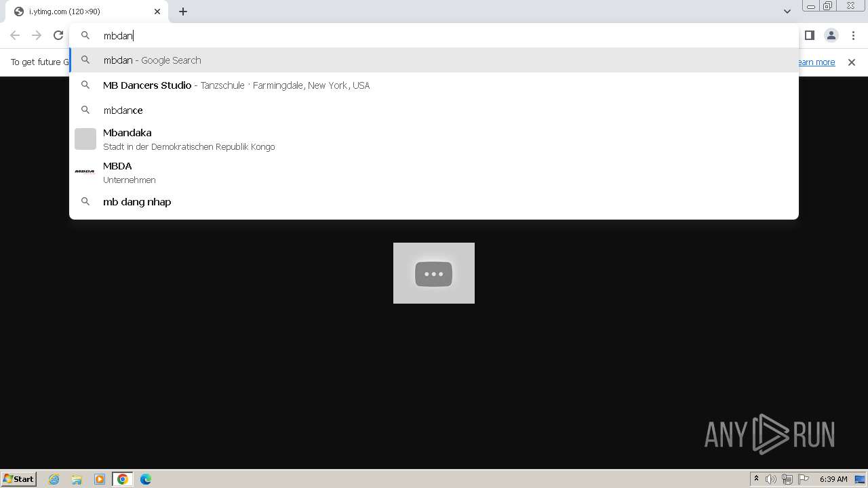Close the i.ytimg.com tab
The image size is (868, 488).
pos(157,12)
